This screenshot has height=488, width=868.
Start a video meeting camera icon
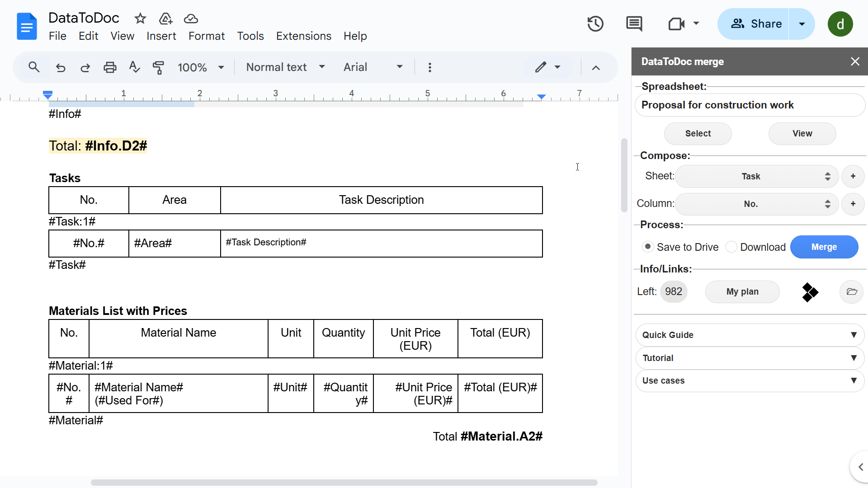(676, 23)
